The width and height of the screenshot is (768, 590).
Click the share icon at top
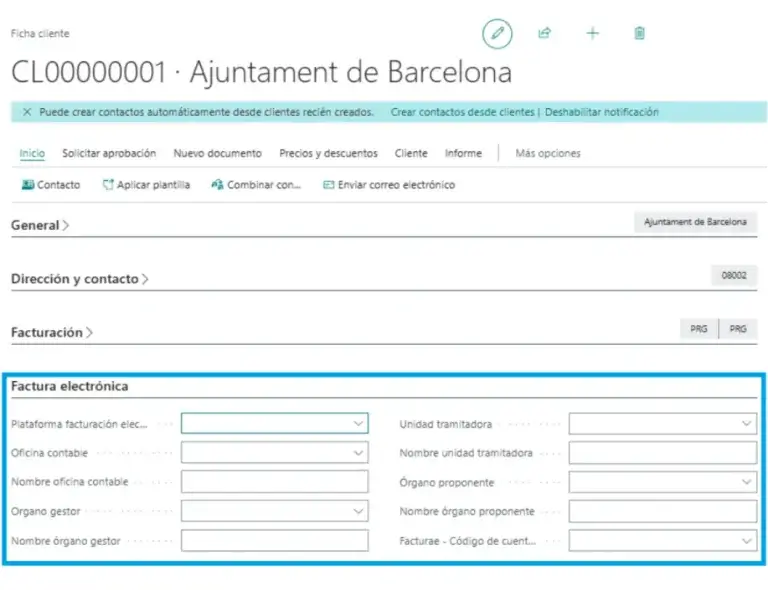coord(544,33)
